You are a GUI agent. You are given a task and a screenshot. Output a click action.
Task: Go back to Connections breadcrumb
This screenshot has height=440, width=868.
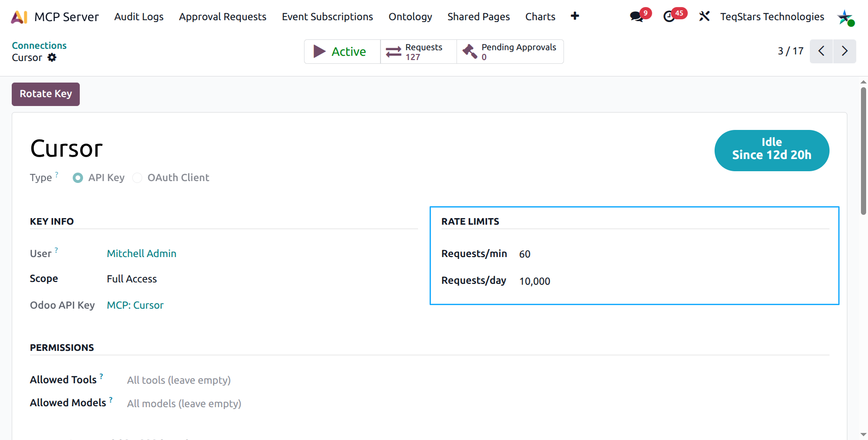[x=39, y=46]
